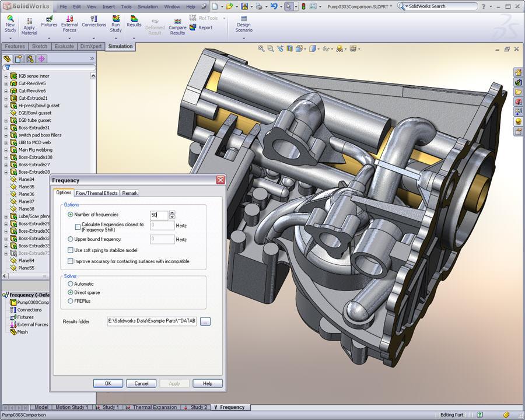Print the document with the printer icon
525x420 pixels.
tap(259, 6)
